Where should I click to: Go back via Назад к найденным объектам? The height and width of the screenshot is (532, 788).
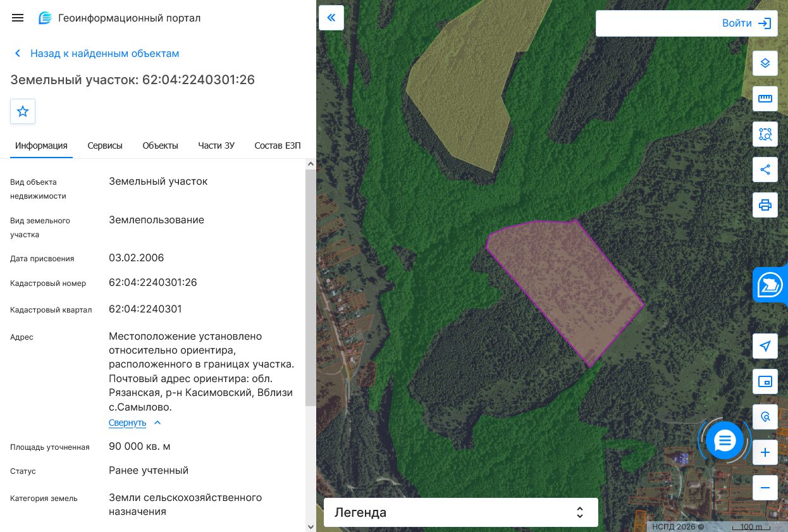click(x=105, y=54)
